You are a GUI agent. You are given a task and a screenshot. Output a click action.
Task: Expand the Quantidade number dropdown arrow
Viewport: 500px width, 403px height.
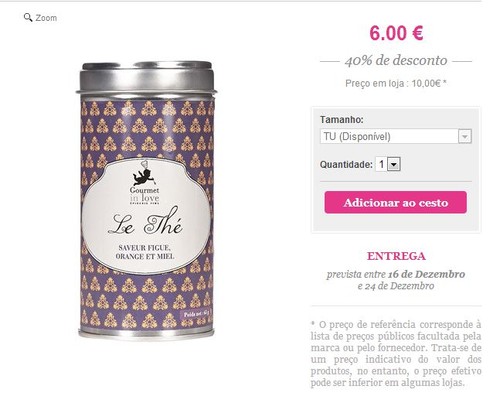pos(394,164)
